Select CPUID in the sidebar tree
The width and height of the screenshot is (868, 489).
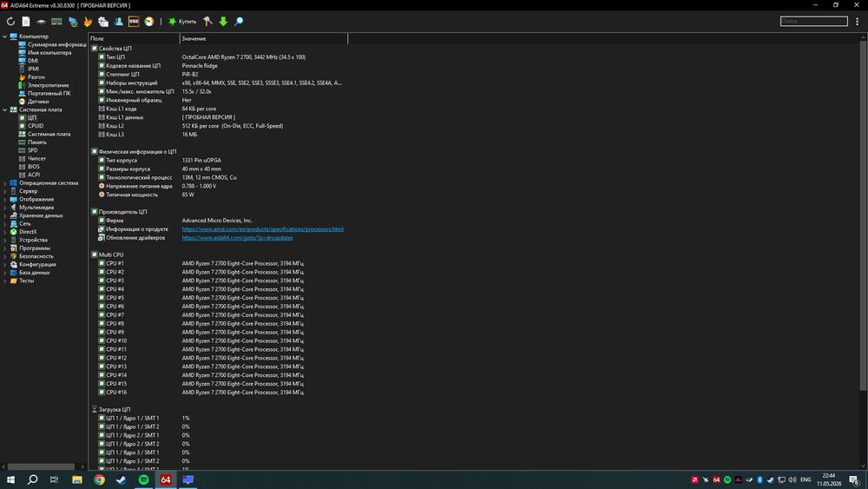31,126
